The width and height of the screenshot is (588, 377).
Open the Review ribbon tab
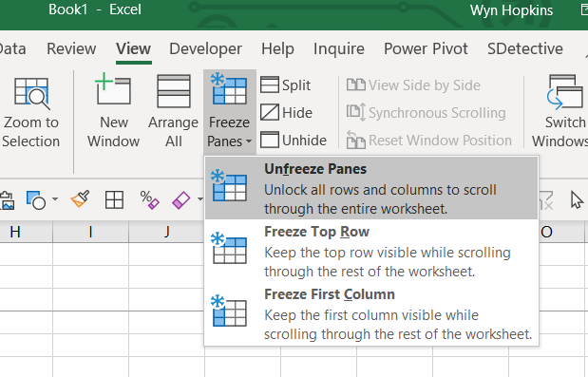tap(71, 48)
